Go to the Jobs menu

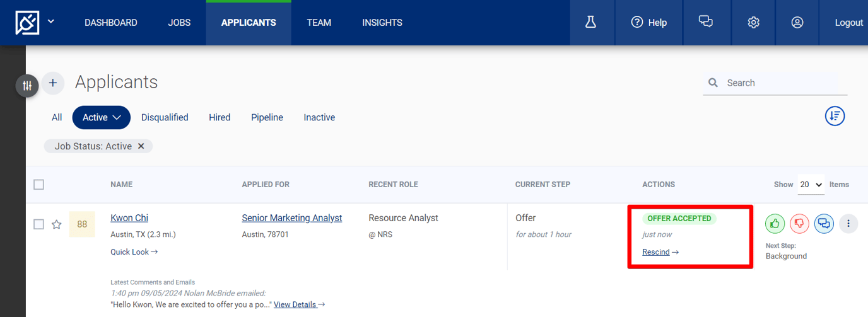(179, 23)
